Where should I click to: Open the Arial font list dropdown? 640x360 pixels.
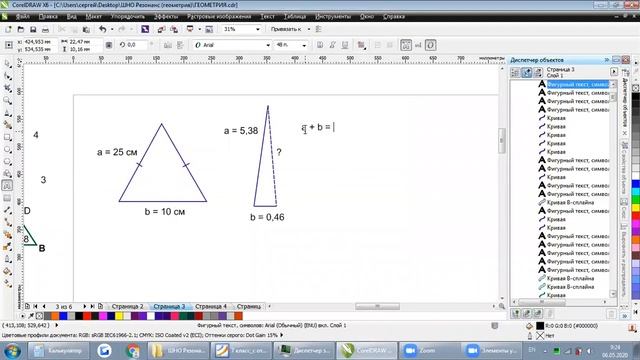coord(268,45)
